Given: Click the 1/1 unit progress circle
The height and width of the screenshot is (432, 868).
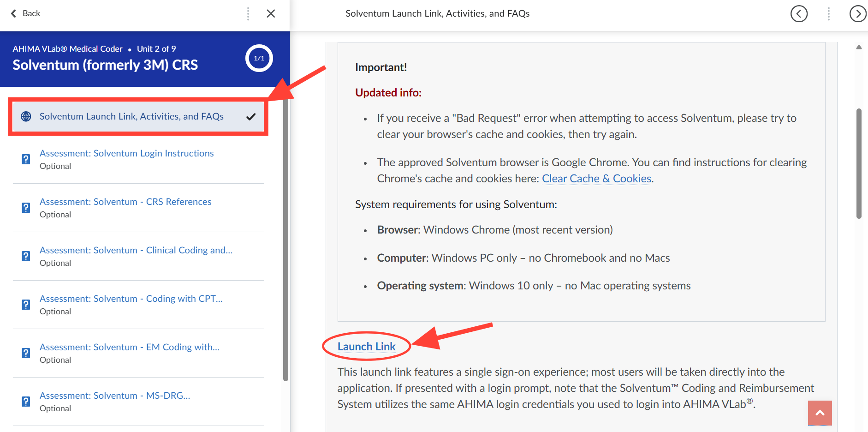Looking at the screenshot, I should [x=259, y=58].
